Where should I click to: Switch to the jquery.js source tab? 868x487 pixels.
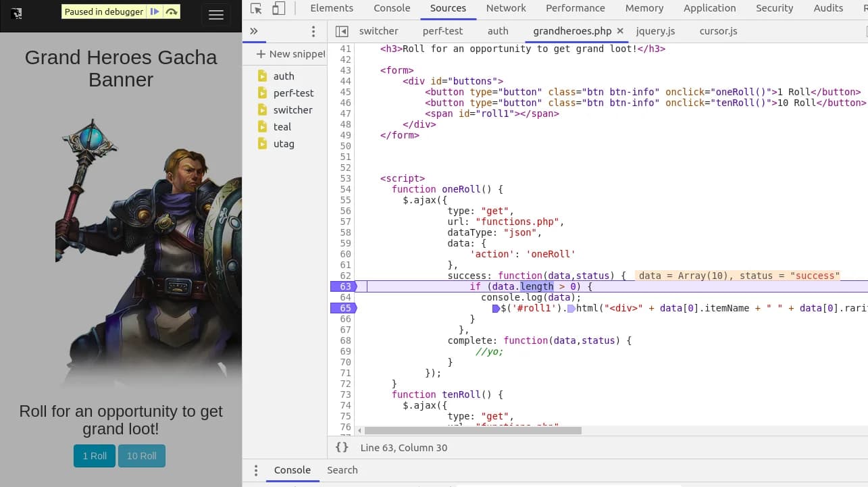[655, 31]
